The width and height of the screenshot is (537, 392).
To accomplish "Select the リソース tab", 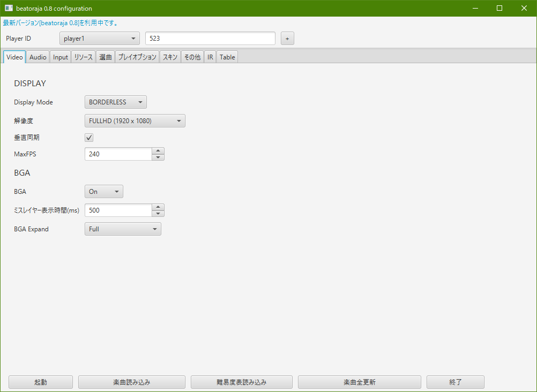I will click(83, 57).
